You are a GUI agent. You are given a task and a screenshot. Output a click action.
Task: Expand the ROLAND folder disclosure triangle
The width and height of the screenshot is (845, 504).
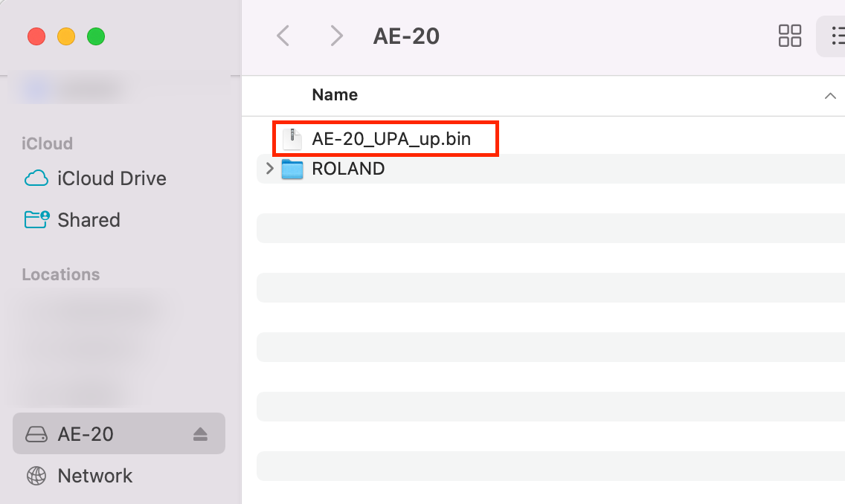point(269,169)
